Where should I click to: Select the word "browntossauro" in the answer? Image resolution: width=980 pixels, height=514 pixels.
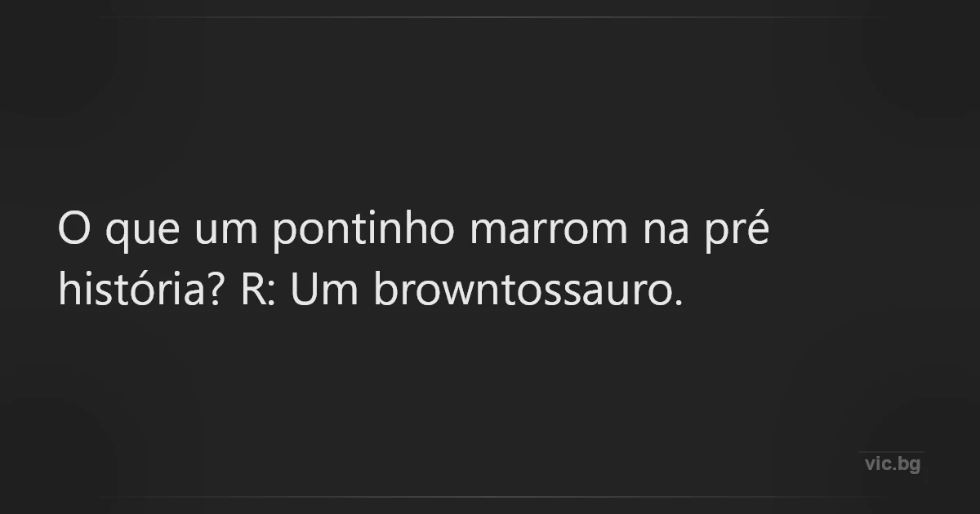pos(524,291)
